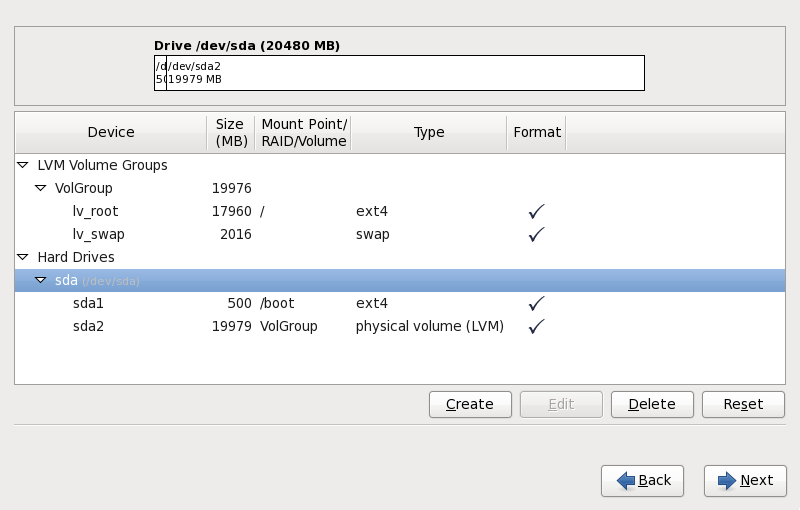Screen dimensions: 800x510
Task: Click the Type column header
Action: click(429, 132)
